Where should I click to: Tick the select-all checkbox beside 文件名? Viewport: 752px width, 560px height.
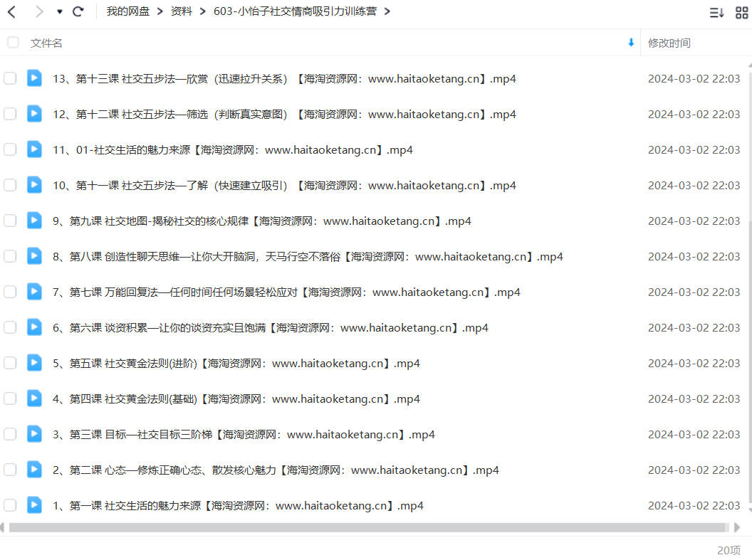[13, 43]
